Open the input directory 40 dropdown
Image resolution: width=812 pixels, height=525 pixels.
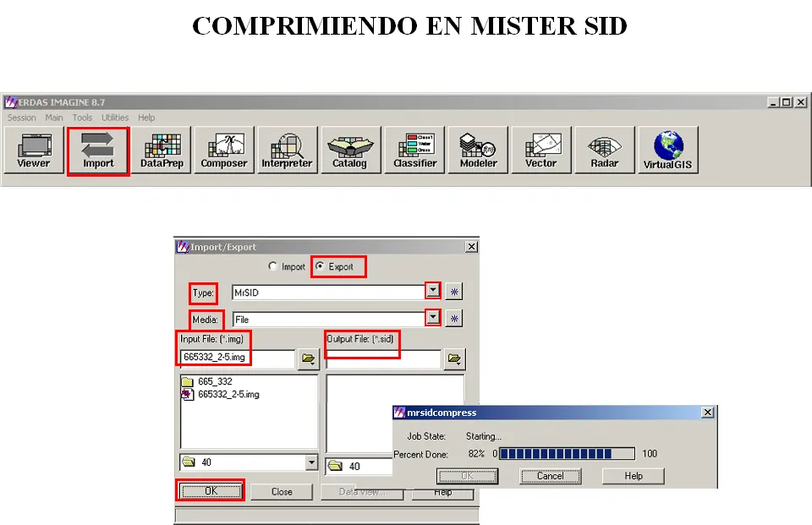click(x=311, y=462)
